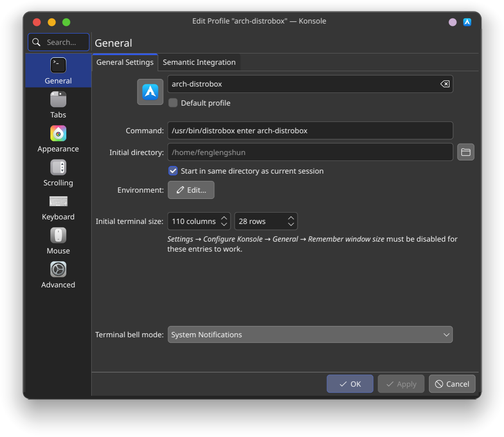Open the Advanced settings category
This screenshot has width=504, height=437.
pyautogui.click(x=58, y=275)
